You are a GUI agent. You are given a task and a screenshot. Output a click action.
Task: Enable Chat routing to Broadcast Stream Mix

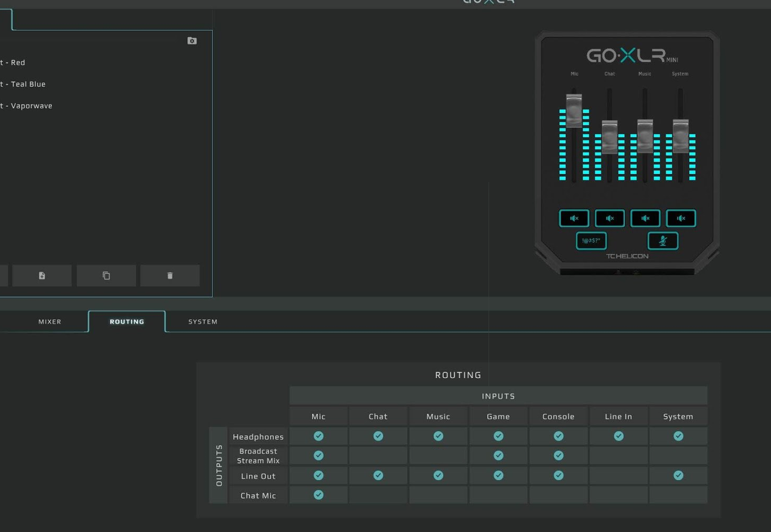378,456
